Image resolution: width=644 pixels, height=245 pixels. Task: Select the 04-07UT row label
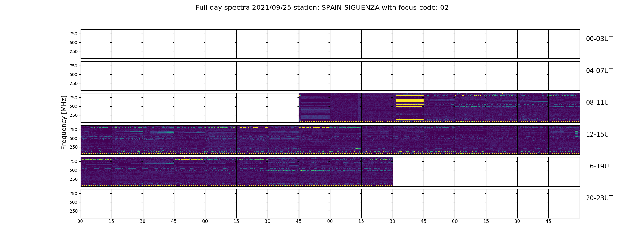click(599, 71)
